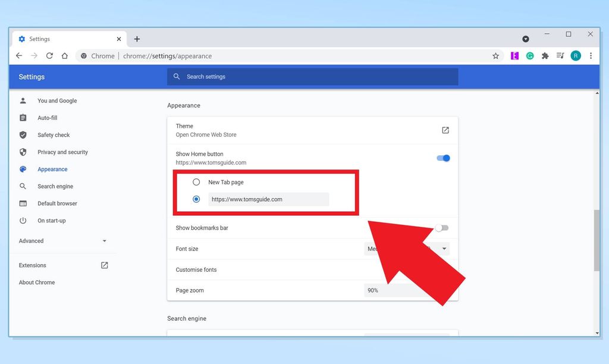Screen dimensions: 609x364
Task: Open the Appearance palette icon in sidebar
Action: (x=23, y=169)
